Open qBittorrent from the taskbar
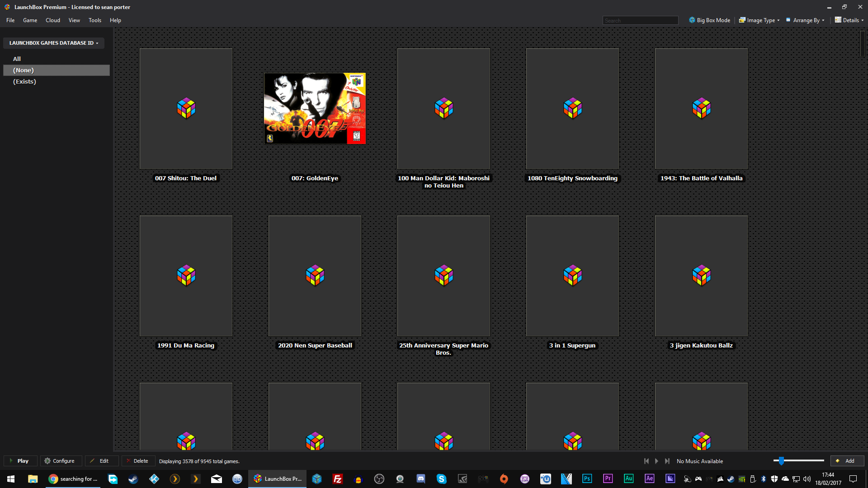The width and height of the screenshot is (868, 488). 237,479
